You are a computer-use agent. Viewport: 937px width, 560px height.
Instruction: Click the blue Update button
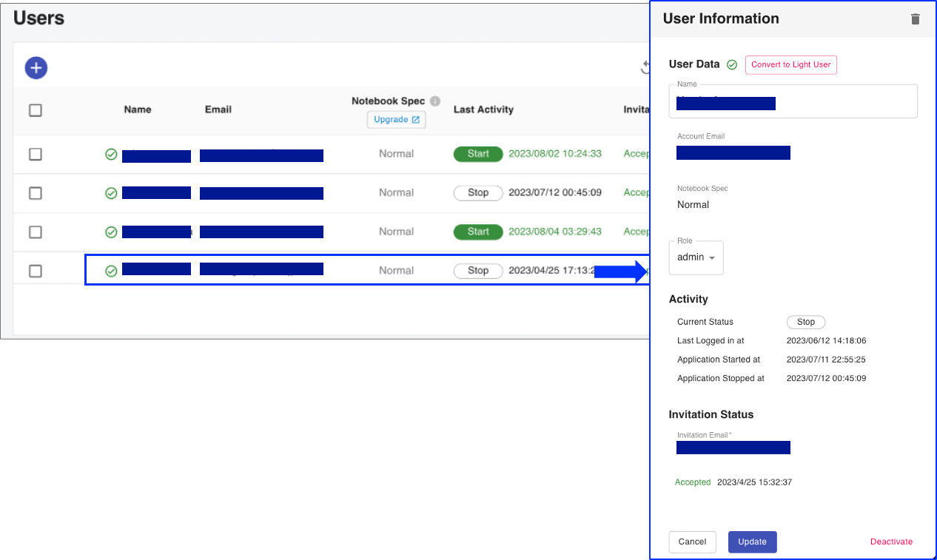click(x=752, y=542)
